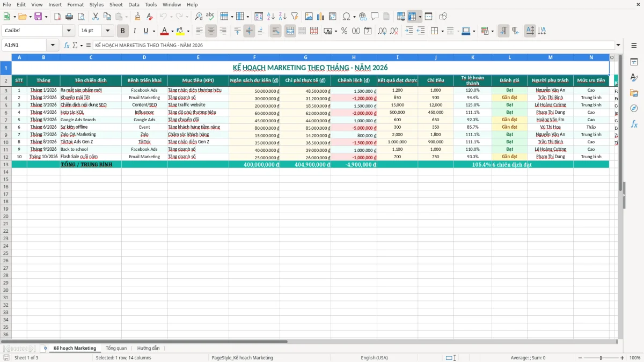Toggle Align Left button
644x362 pixels.
coord(200,31)
